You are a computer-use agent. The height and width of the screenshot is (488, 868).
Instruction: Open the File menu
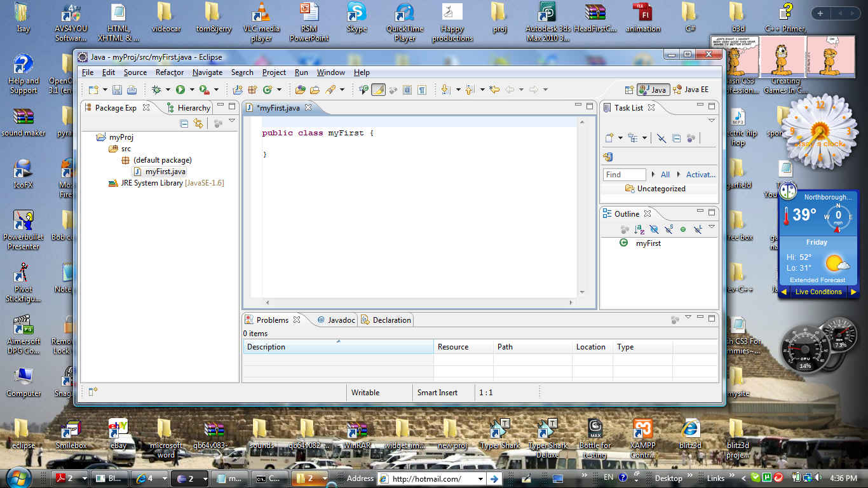[88, 72]
